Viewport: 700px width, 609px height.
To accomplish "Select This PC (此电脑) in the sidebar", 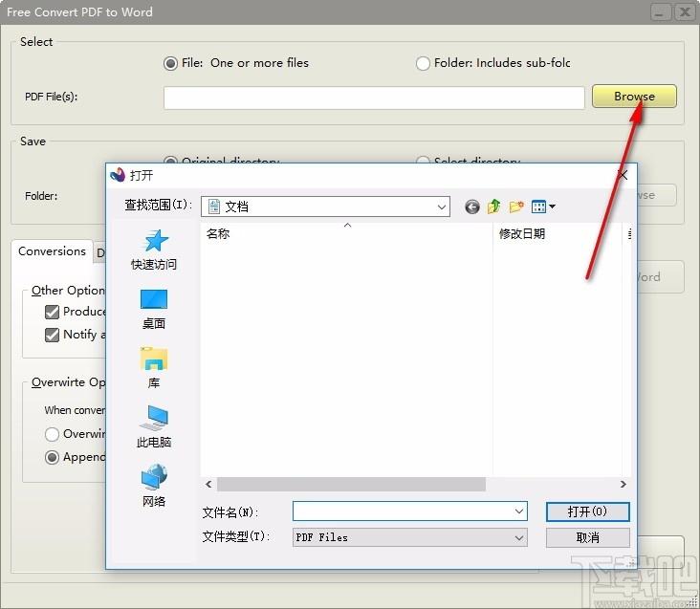I will pyautogui.click(x=154, y=427).
